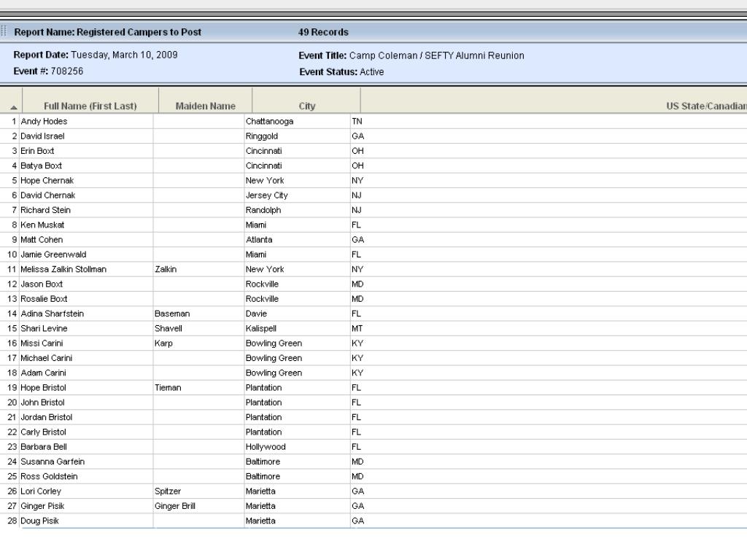Select Shari Levine's name cell
This screenshot has height=560, width=747.
click(x=44, y=328)
